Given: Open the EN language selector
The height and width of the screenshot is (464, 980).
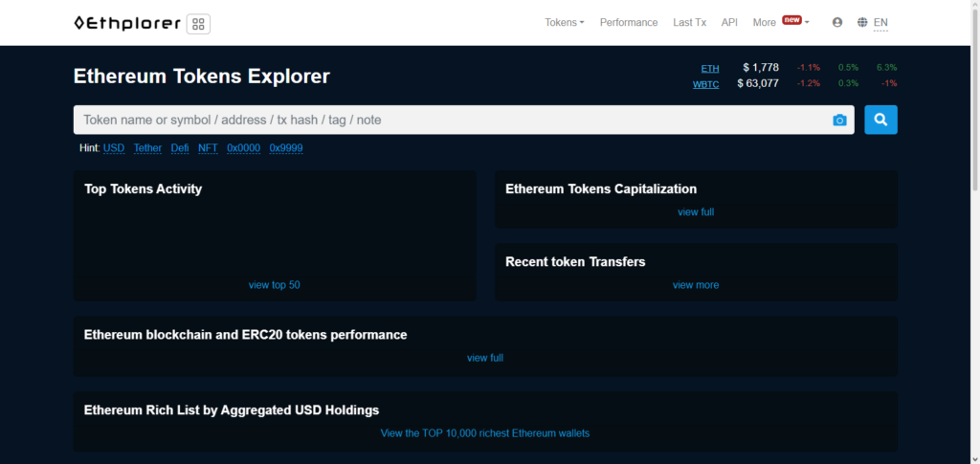Looking at the screenshot, I should pyautogui.click(x=880, y=23).
